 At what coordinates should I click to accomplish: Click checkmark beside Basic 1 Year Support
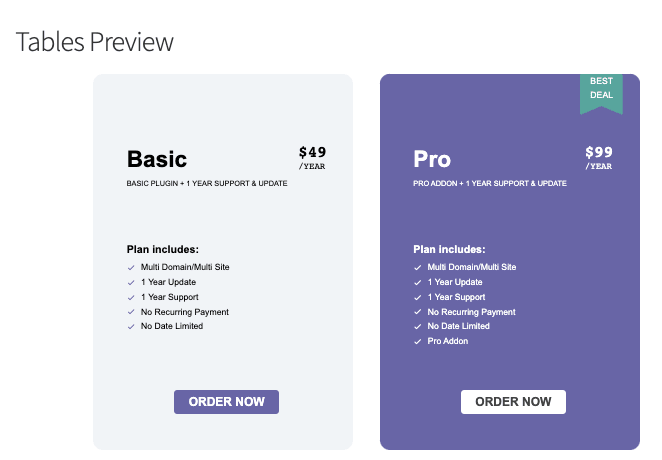[131, 297]
